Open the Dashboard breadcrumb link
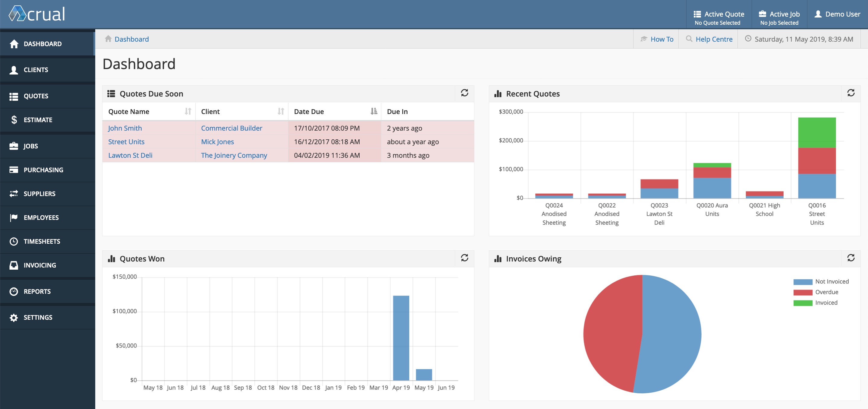868x409 pixels. click(132, 39)
